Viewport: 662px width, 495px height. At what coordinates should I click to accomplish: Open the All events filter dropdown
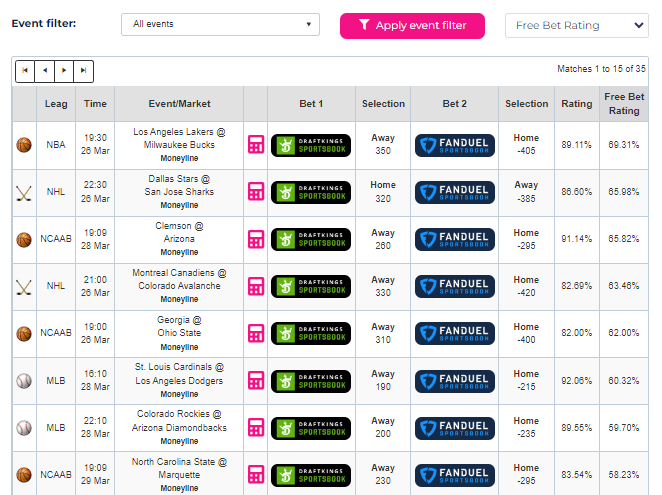[220, 24]
